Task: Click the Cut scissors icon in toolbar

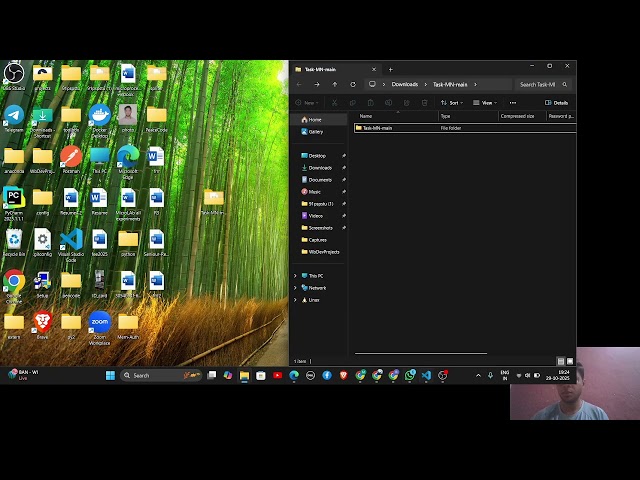Action: [334, 102]
